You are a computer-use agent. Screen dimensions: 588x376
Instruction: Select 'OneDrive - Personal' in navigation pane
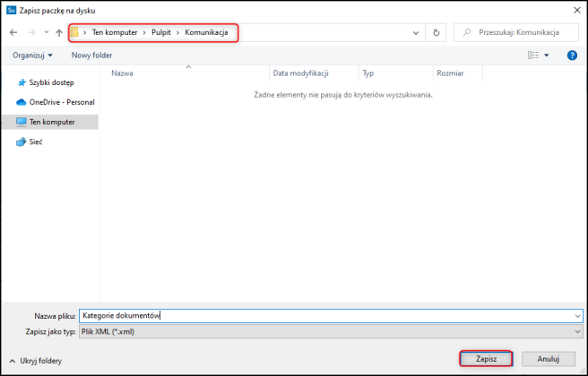tap(56, 102)
